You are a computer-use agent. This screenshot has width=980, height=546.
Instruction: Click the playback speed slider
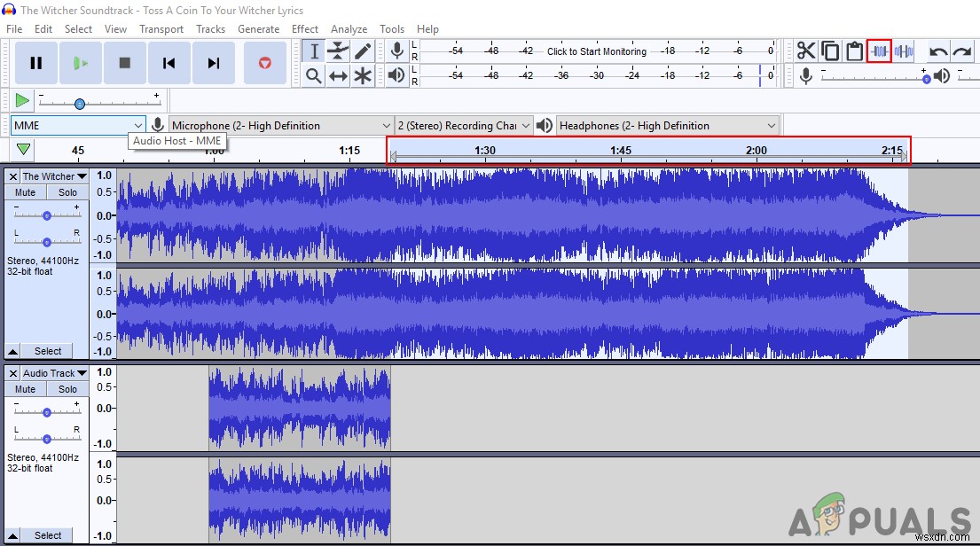[x=80, y=104]
